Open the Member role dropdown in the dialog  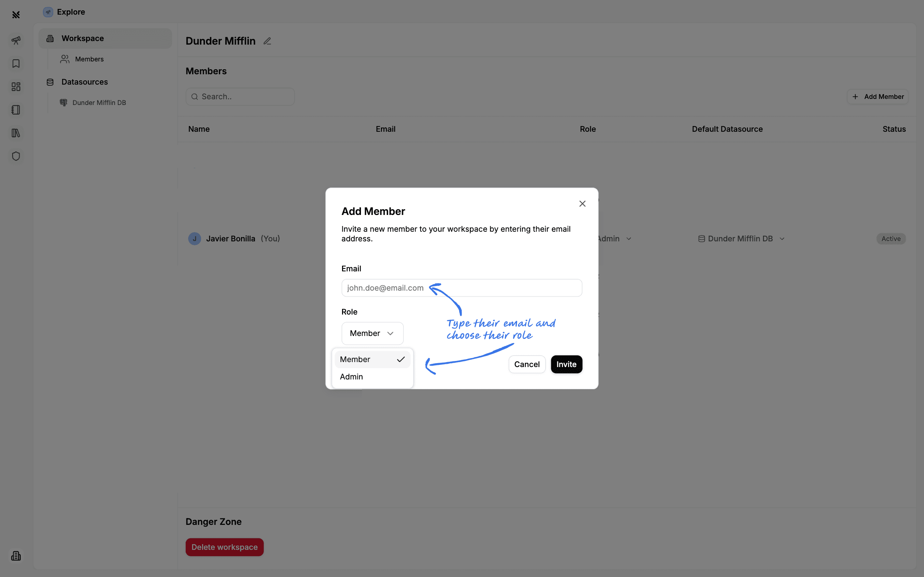coord(372,333)
